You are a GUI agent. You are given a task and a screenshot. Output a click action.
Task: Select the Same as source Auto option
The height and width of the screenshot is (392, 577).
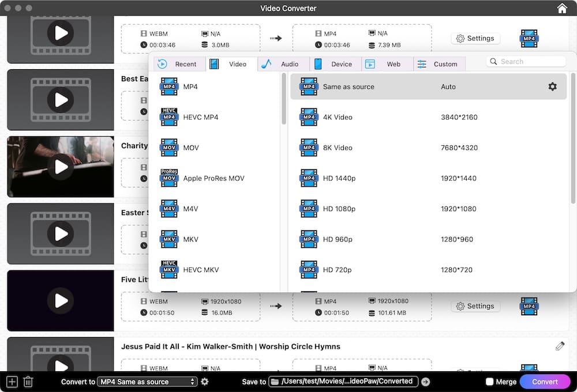point(375,86)
